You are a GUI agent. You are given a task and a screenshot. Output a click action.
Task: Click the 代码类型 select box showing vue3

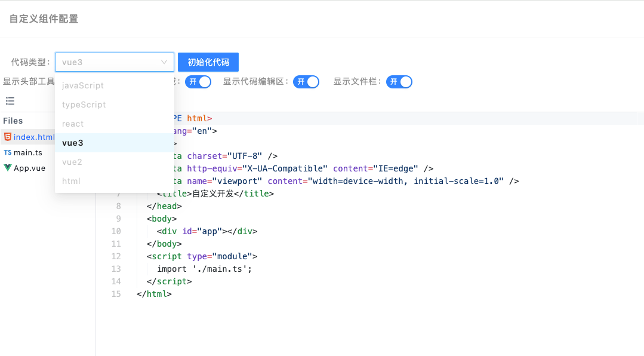click(x=115, y=62)
